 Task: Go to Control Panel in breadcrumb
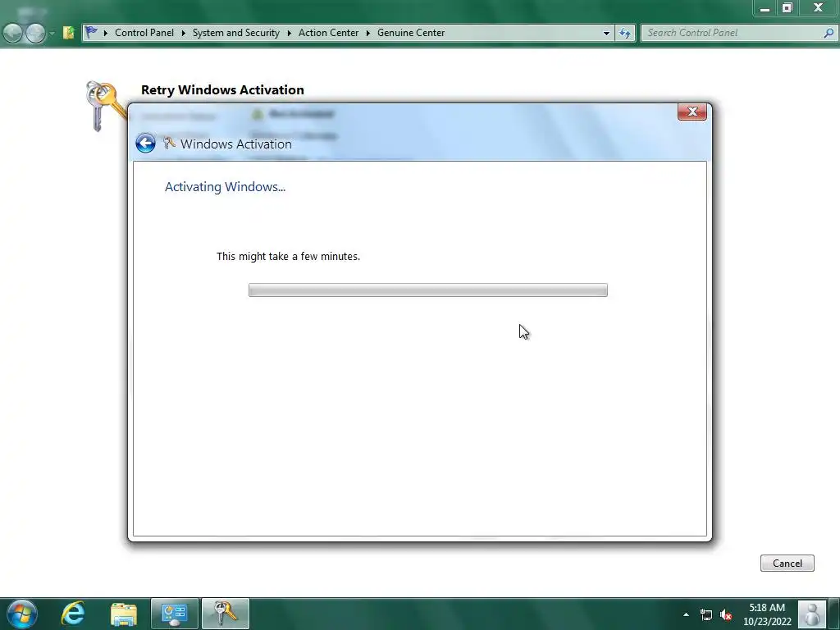(x=144, y=33)
